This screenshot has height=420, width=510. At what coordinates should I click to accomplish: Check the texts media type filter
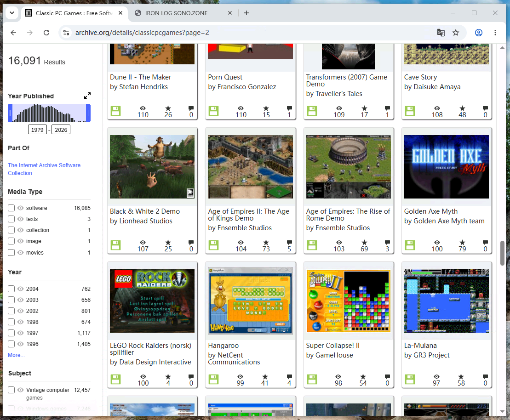[11, 219]
